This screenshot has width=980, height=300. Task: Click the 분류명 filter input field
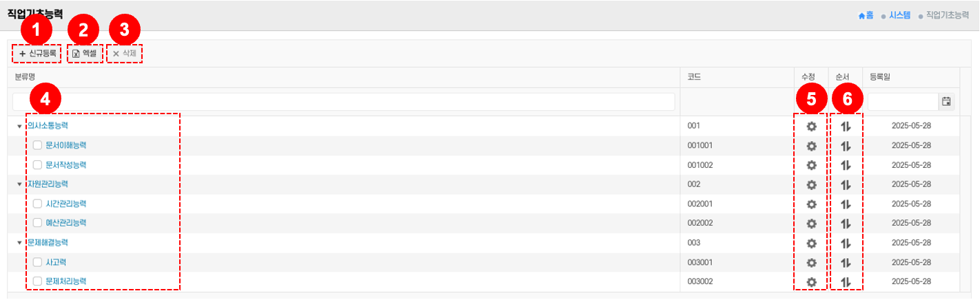(x=343, y=102)
